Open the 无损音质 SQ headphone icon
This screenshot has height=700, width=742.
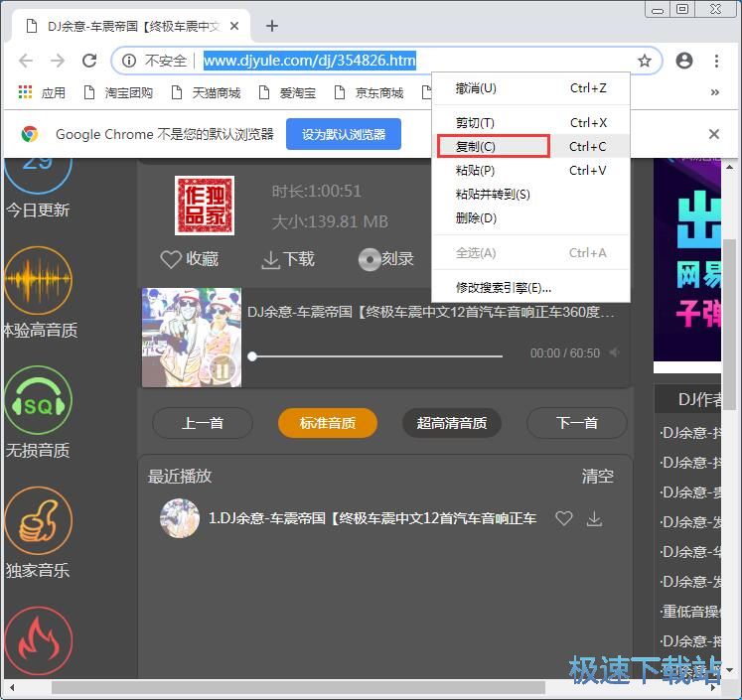(x=38, y=404)
